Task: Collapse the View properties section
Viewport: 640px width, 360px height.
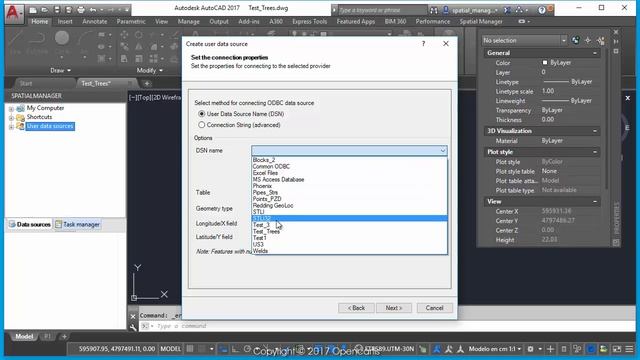Action: point(595,202)
